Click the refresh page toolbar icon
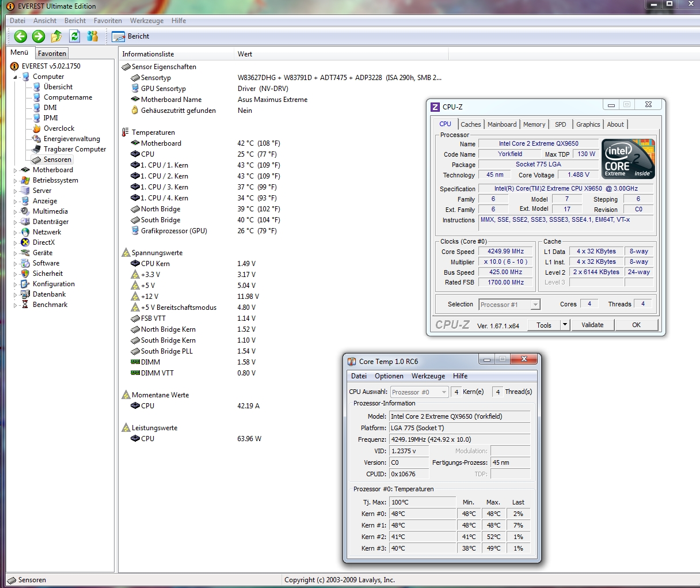This screenshot has width=700, height=588. [74, 36]
